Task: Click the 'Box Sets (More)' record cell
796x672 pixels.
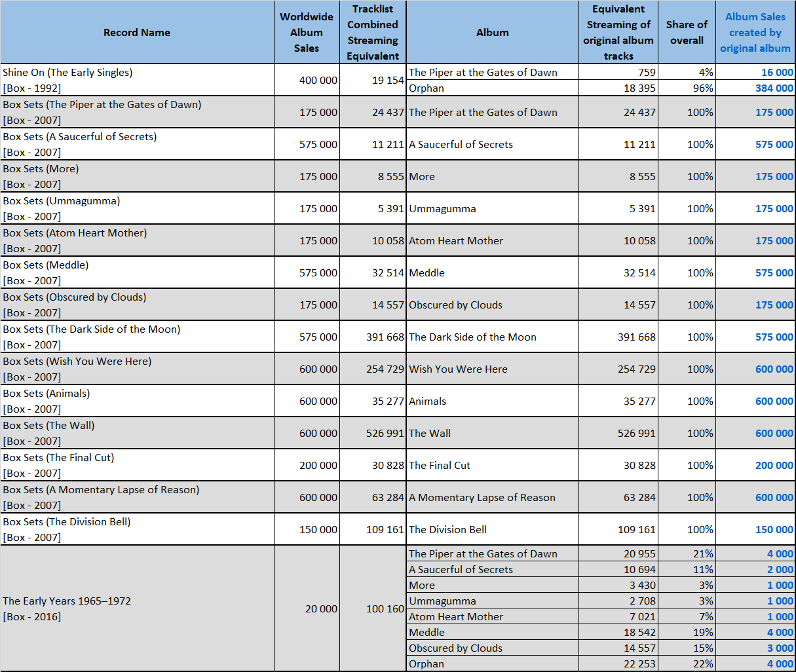Action: [137, 176]
